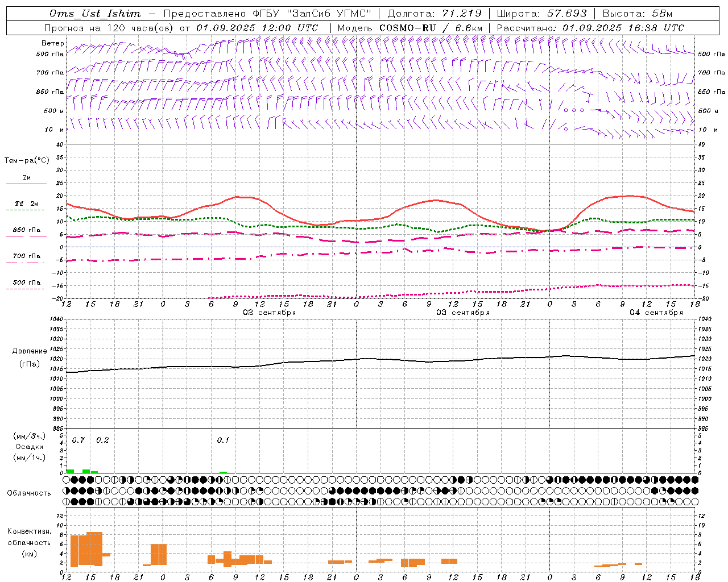
Task: Click the 2м temperature legend entry
Action: point(27,177)
